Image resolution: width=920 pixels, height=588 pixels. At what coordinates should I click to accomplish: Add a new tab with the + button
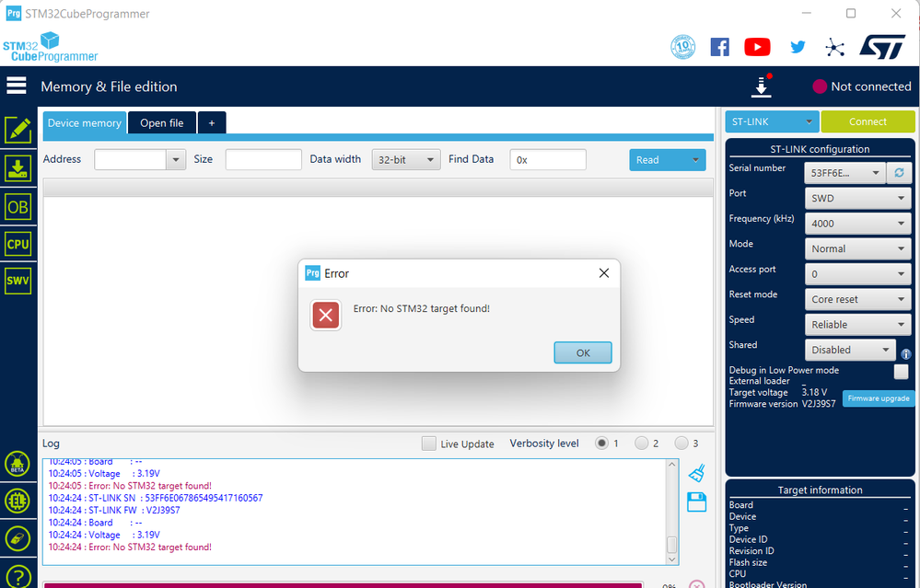click(x=212, y=122)
